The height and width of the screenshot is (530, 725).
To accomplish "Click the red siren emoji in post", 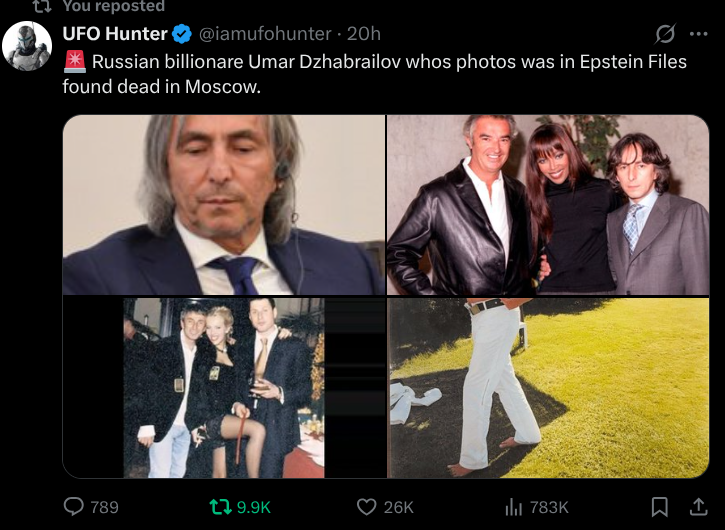I will [75, 62].
